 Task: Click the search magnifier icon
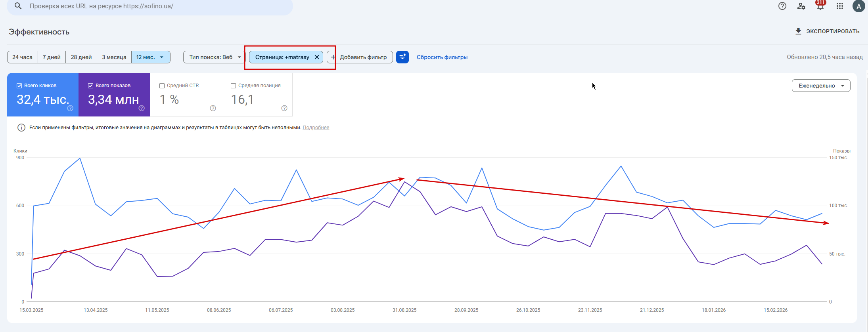[x=18, y=6]
